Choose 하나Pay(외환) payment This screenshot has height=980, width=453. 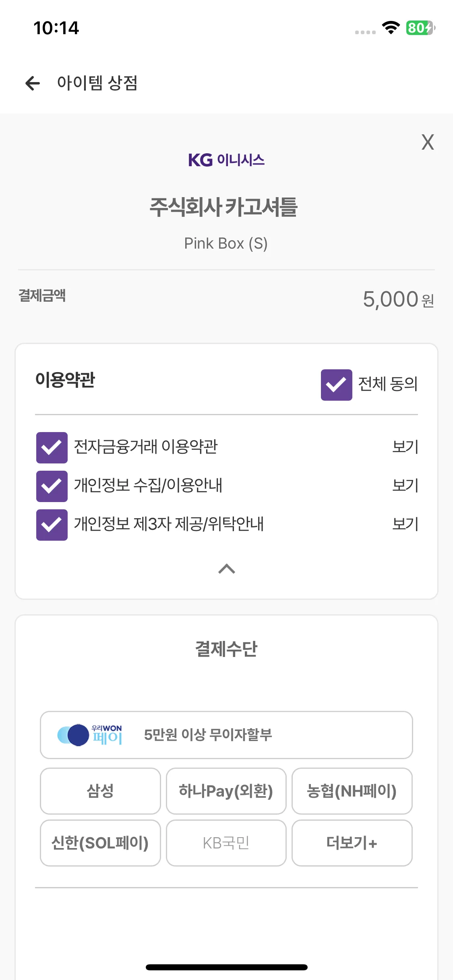226,791
